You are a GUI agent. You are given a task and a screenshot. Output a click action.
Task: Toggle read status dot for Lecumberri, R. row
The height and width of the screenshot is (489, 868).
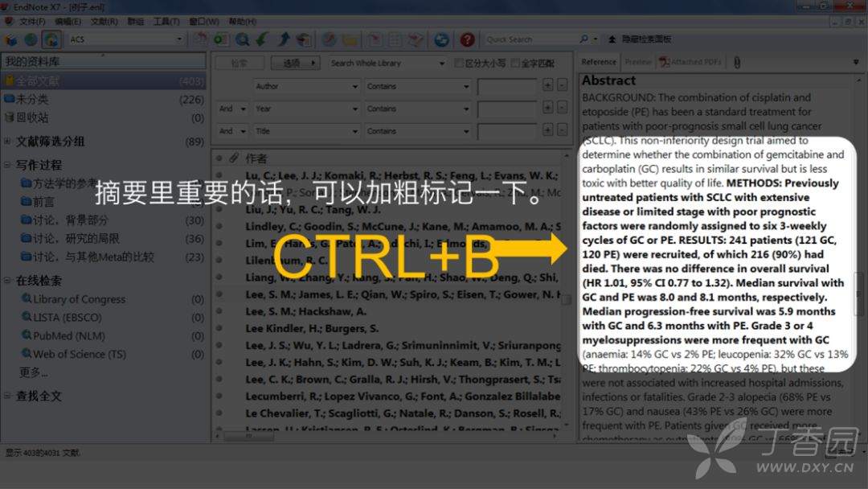[219, 396]
